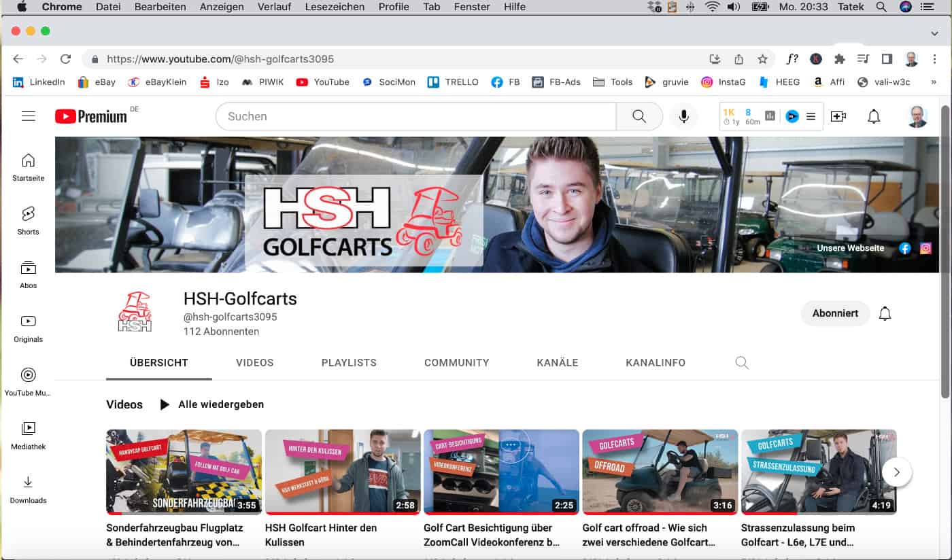Open the Chrome profile avatar menu
Screen dimensions: 952x560
[911, 59]
